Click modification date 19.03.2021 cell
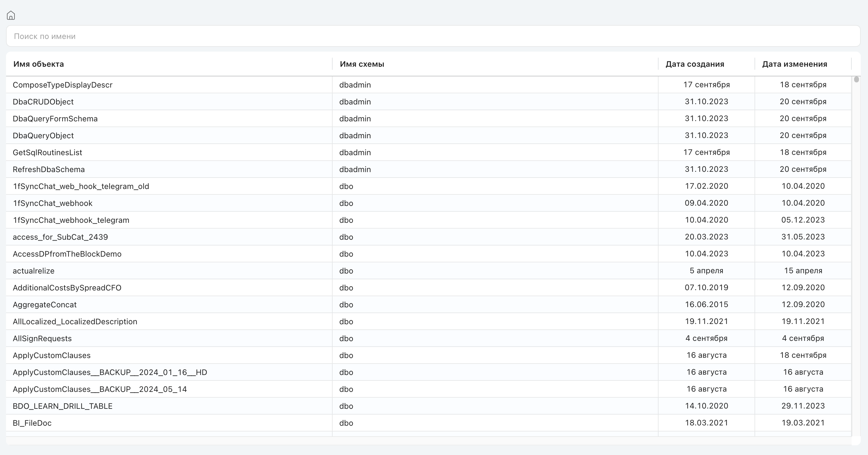 (803, 423)
